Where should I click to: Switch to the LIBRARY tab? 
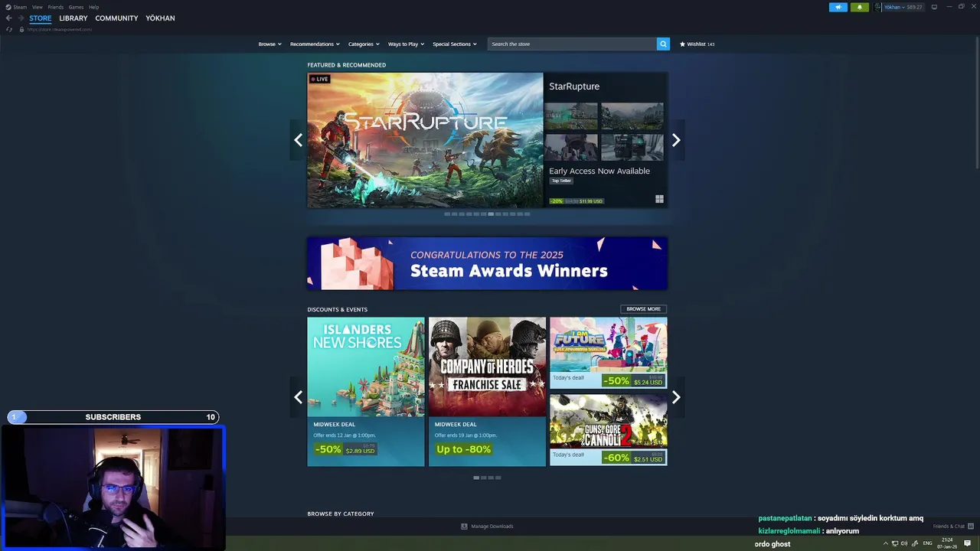[x=73, y=18]
